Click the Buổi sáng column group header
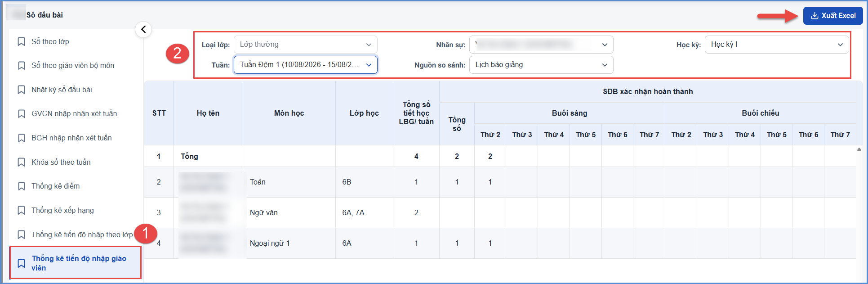This screenshot has width=868, height=284. 570,113
